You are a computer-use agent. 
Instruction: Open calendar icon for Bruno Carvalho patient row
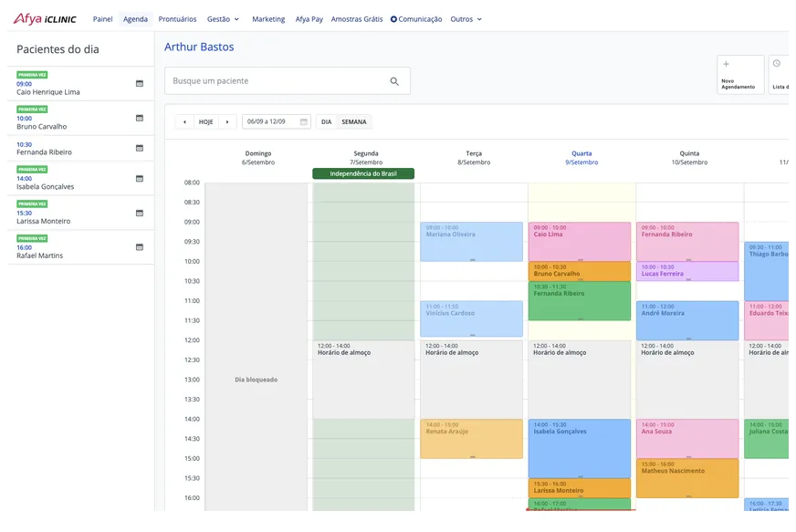pyautogui.click(x=140, y=118)
